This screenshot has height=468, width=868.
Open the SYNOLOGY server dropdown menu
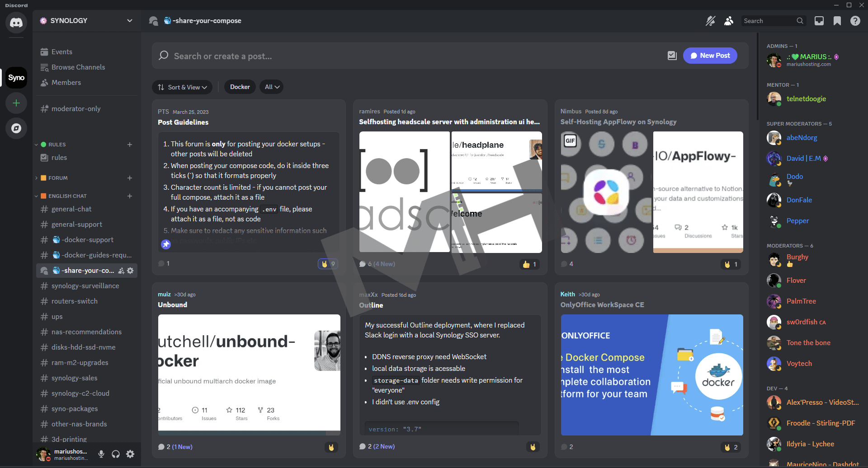(130, 20)
